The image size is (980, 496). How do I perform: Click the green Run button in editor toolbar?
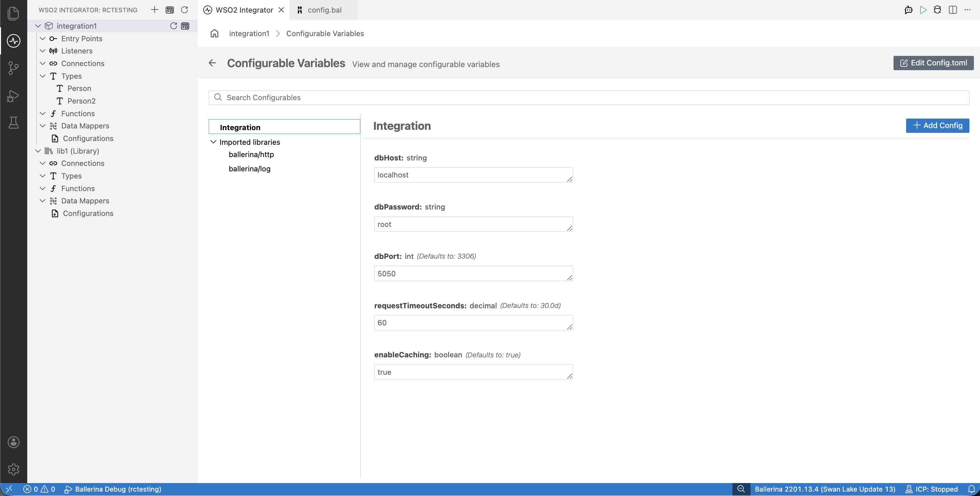point(923,10)
